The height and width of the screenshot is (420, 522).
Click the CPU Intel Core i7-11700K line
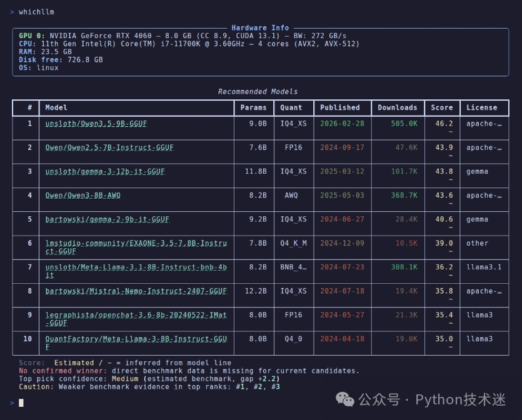(x=189, y=44)
